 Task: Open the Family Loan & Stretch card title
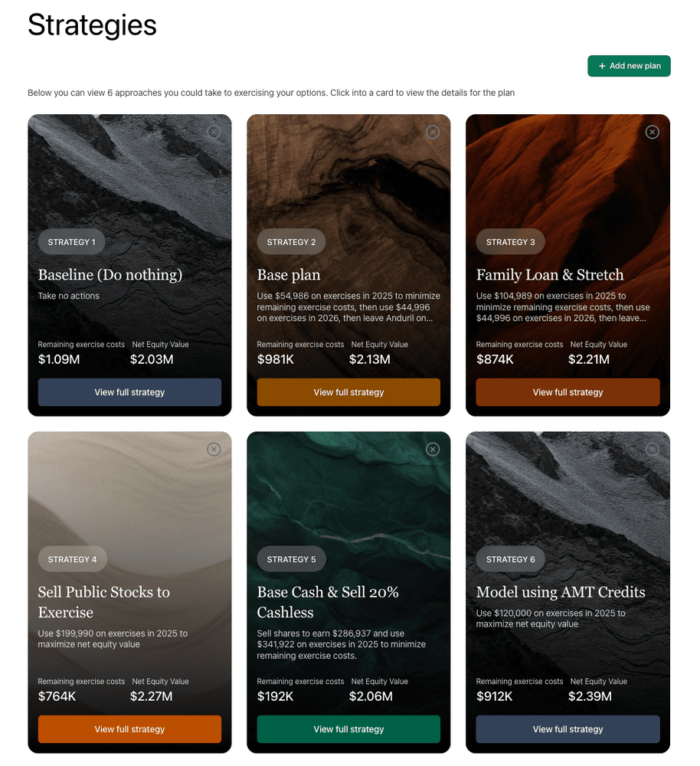tap(550, 275)
